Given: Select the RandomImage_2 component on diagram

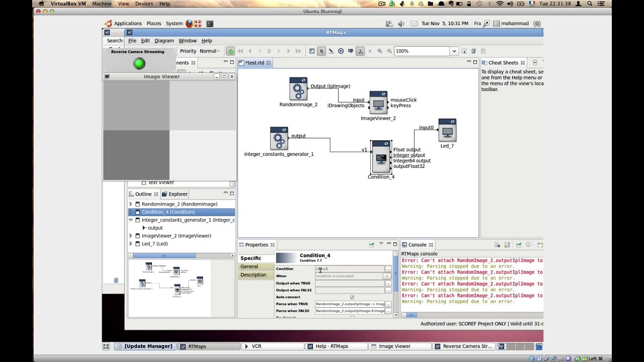Looking at the screenshot, I should [298, 89].
